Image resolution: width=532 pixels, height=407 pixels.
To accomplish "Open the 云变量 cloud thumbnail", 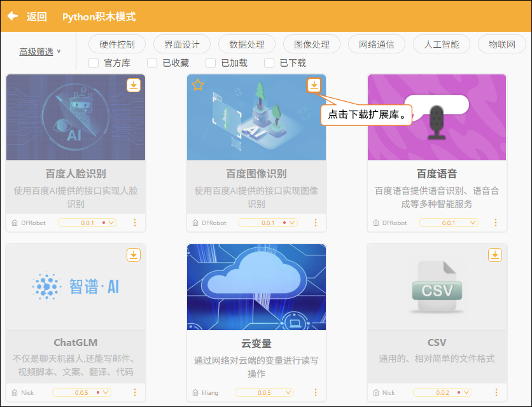I will pos(256,287).
